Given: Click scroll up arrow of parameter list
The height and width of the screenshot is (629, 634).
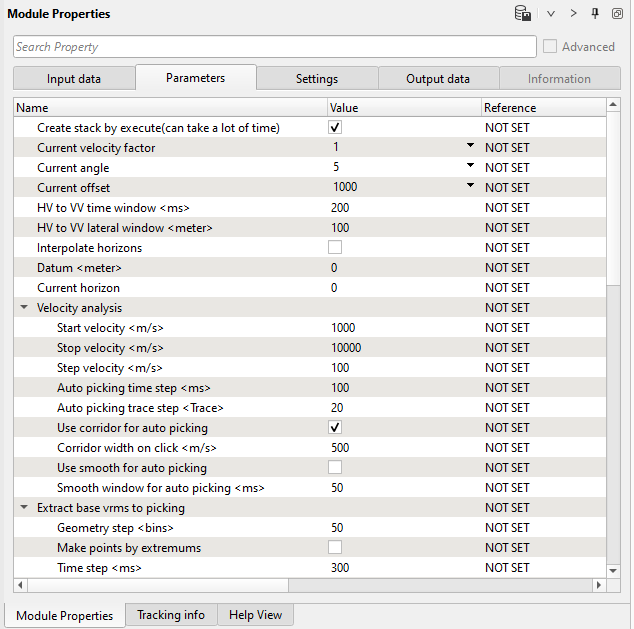Looking at the screenshot, I should click(x=614, y=107).
